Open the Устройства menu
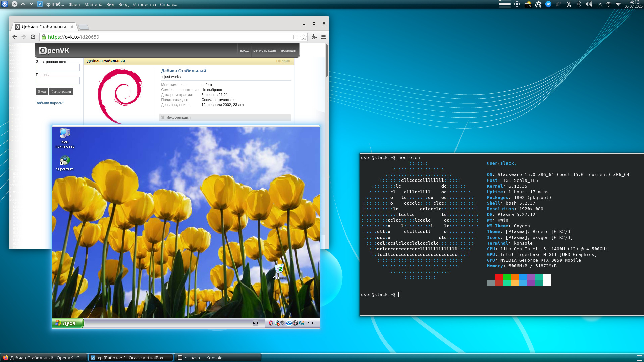The height and width of the screenshot is (362, 644). coord(144,4)
